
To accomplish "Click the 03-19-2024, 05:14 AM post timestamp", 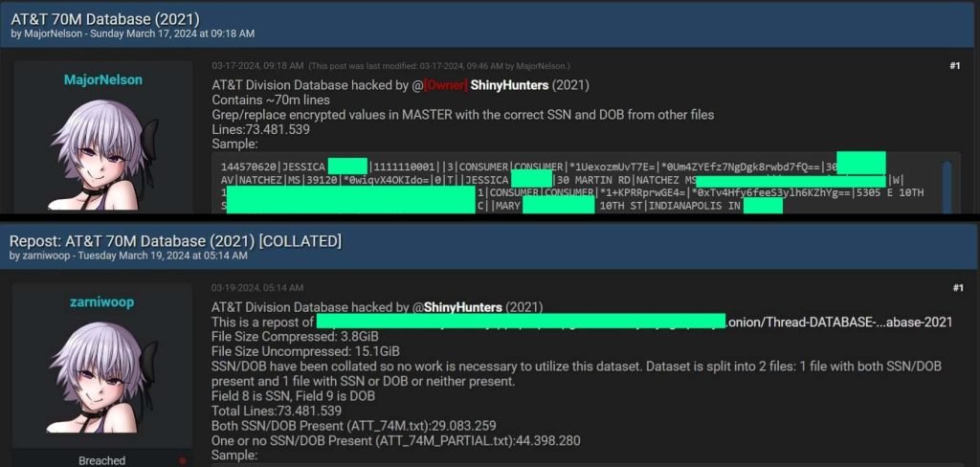I will [257, 288].
